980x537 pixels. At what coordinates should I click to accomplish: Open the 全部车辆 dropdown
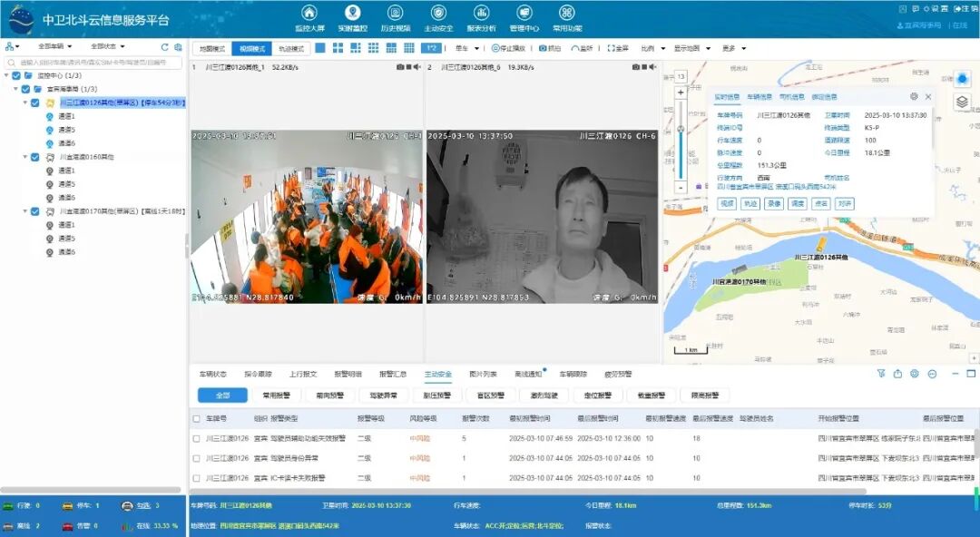pyautogui.click(x=54, y=46)
